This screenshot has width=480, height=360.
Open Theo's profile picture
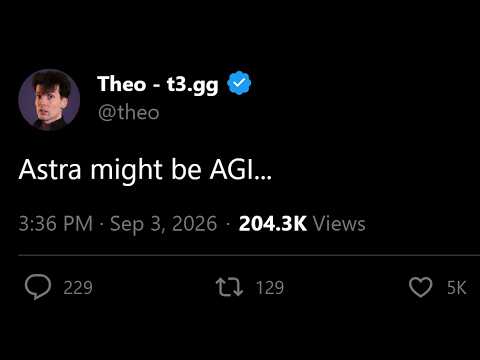tap(49, 99)
